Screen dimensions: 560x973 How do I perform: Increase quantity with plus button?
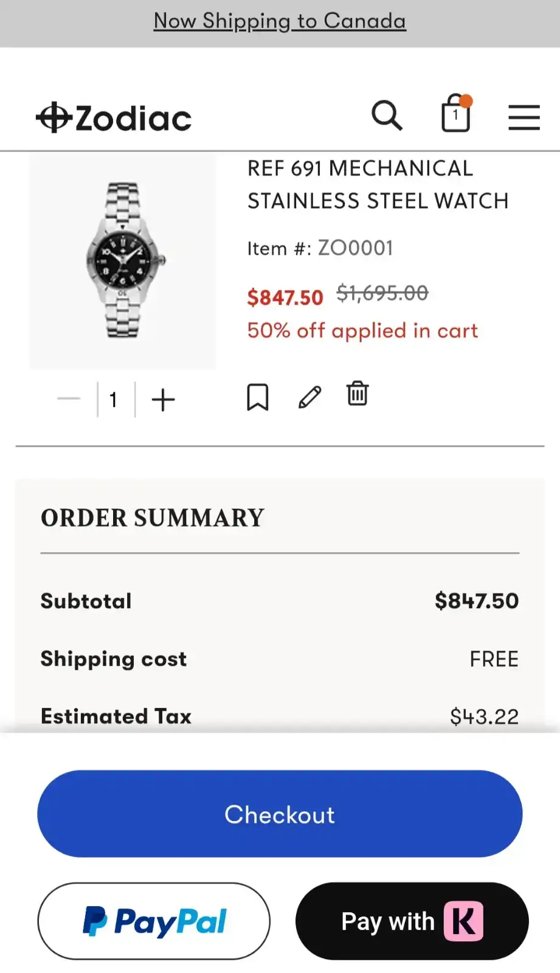[163, 400]
